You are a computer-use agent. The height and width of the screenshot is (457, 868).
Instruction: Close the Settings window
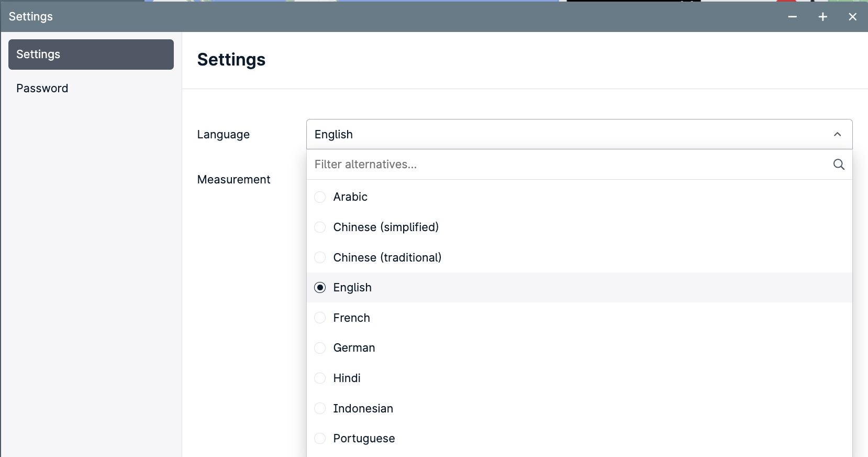(853, 17)
